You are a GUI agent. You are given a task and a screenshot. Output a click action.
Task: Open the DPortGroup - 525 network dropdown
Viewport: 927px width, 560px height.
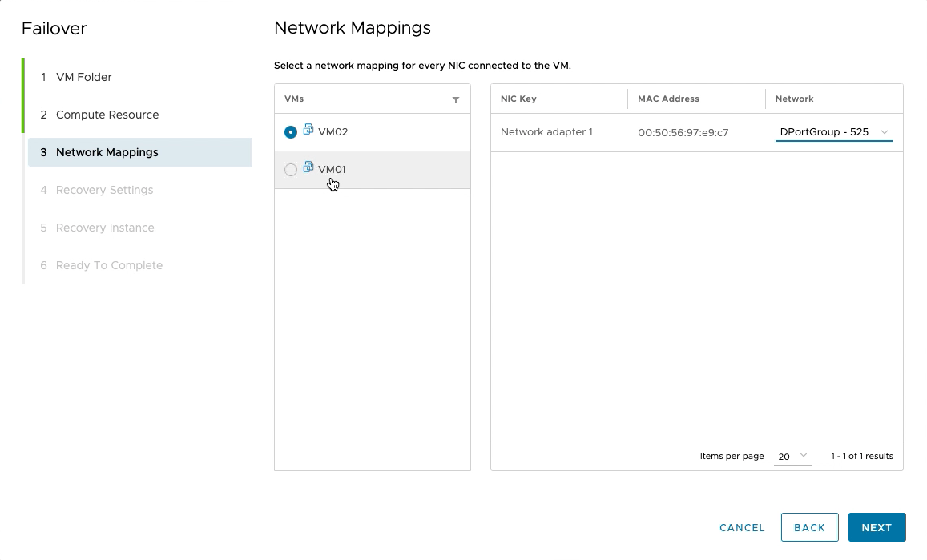coord(834,132)
